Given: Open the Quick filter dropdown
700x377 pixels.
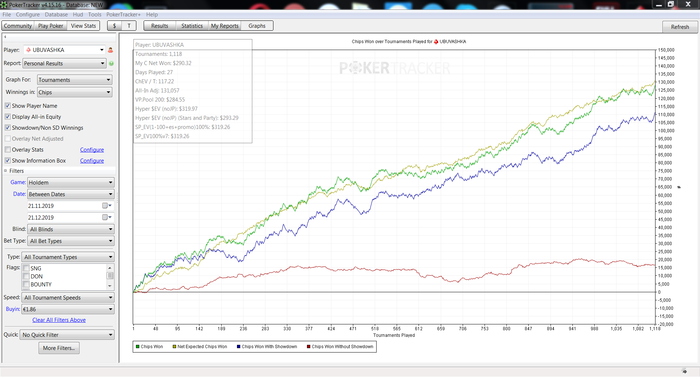Looking at the screenshot, I should 67,335.
